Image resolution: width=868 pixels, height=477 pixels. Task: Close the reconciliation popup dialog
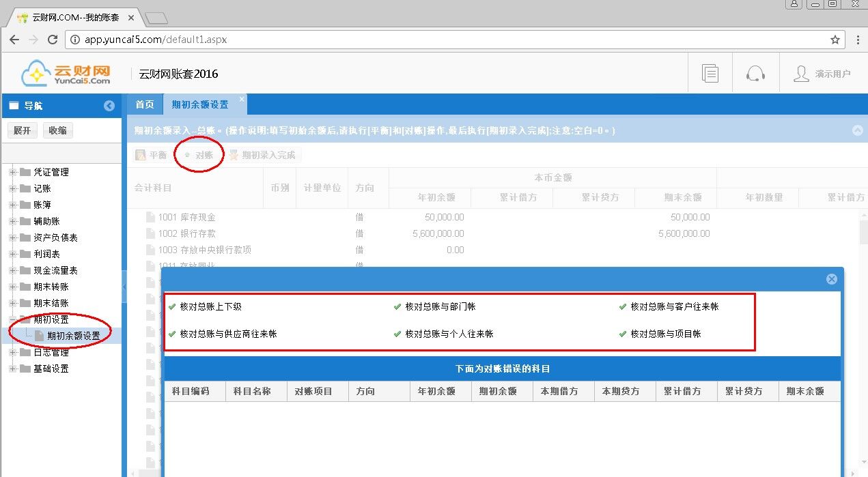(x=831, y=279)
